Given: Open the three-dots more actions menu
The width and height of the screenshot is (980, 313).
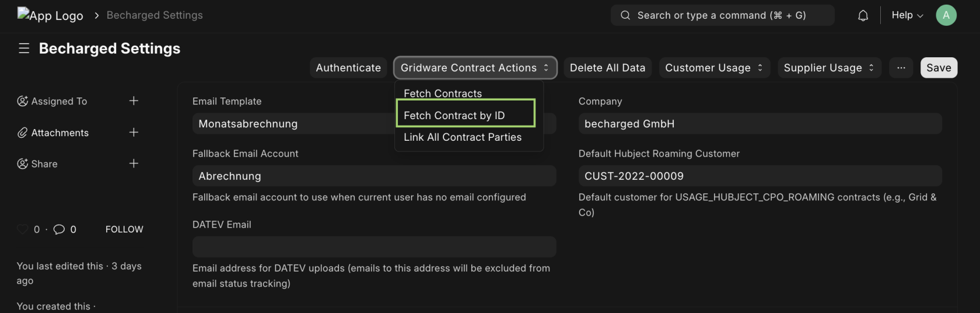Looking at the screenshot, I should tap(901, 68).
